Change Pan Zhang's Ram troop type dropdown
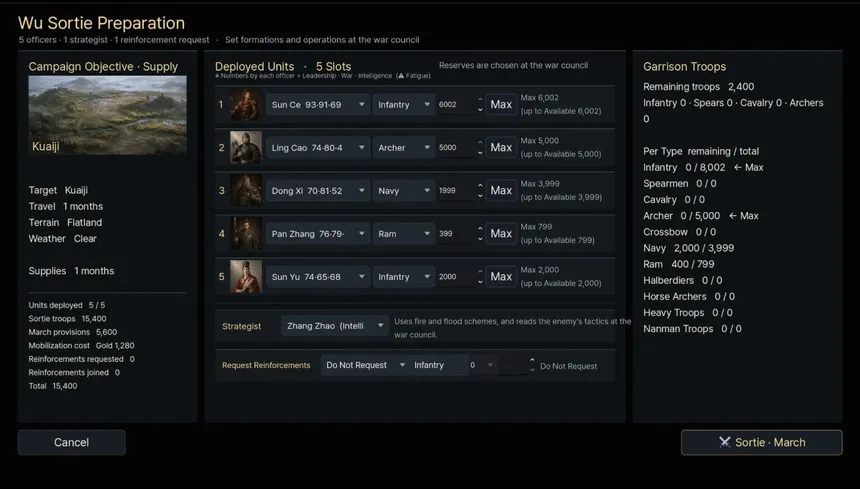The width and height of the screenshot is (860, 489). click(403, 234)
